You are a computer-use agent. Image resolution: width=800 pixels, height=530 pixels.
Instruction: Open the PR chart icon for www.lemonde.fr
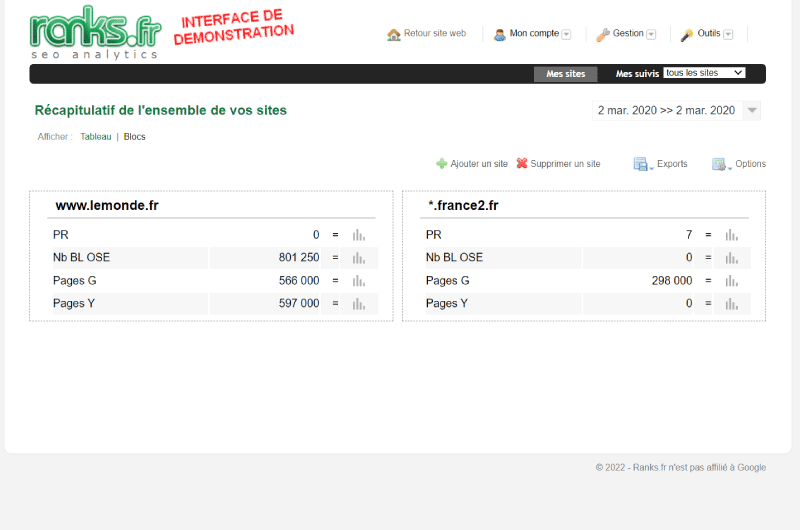coord(359,235)
